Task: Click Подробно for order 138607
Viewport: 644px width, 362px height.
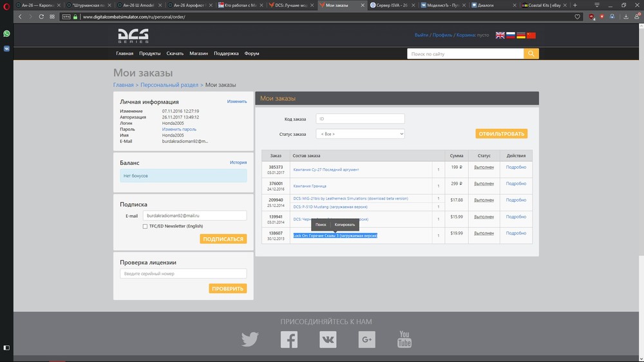Action: pos(516,233)
